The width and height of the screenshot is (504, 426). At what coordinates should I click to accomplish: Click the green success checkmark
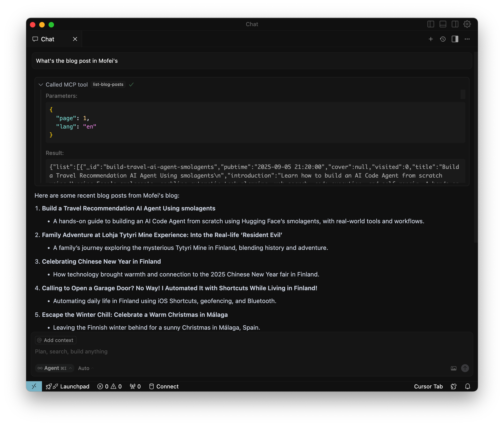131,84
